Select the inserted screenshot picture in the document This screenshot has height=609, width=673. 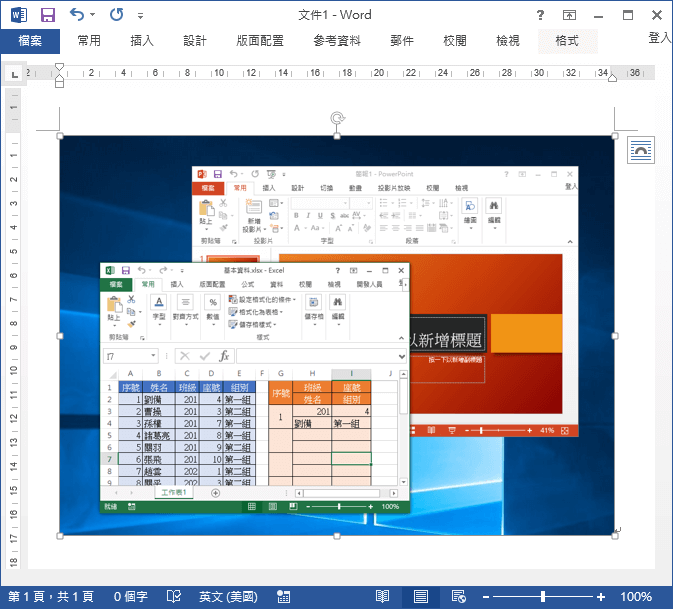[337, 336]
